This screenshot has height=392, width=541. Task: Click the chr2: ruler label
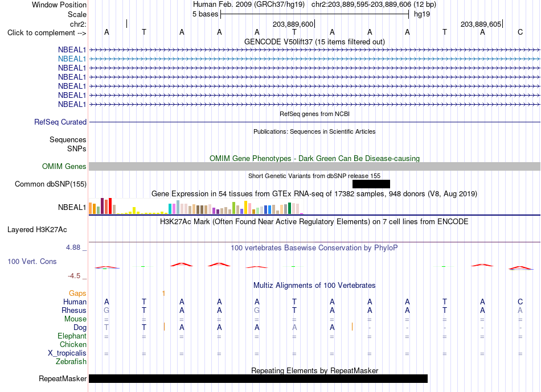(78, 24)
